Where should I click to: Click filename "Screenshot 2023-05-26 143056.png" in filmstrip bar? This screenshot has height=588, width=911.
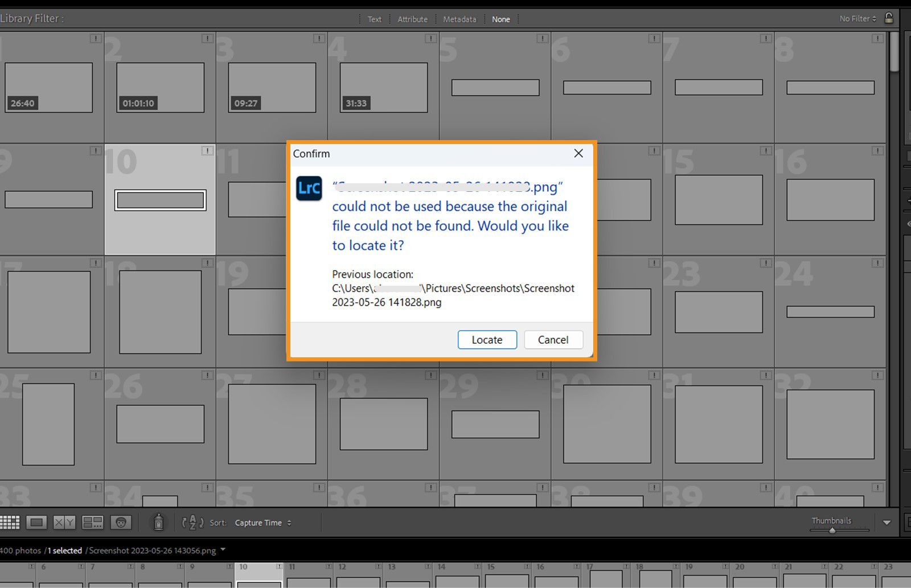(x=153, y=550)
